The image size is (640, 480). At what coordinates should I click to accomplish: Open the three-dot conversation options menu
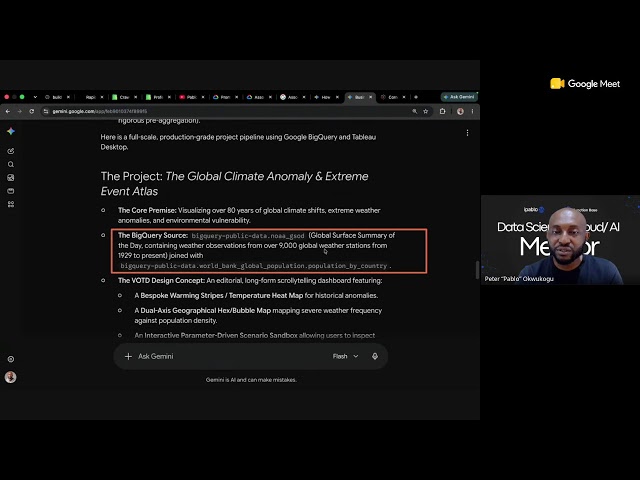(x=467, y=133)
